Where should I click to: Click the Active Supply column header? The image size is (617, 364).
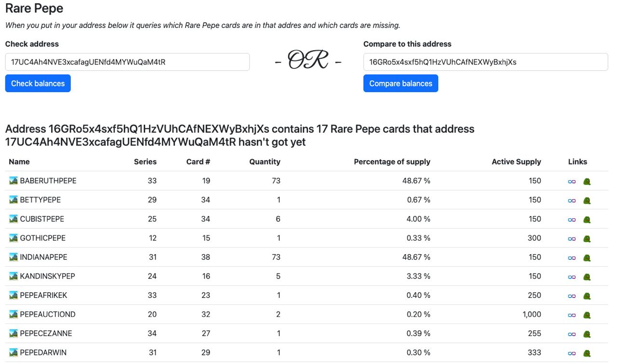516,162
